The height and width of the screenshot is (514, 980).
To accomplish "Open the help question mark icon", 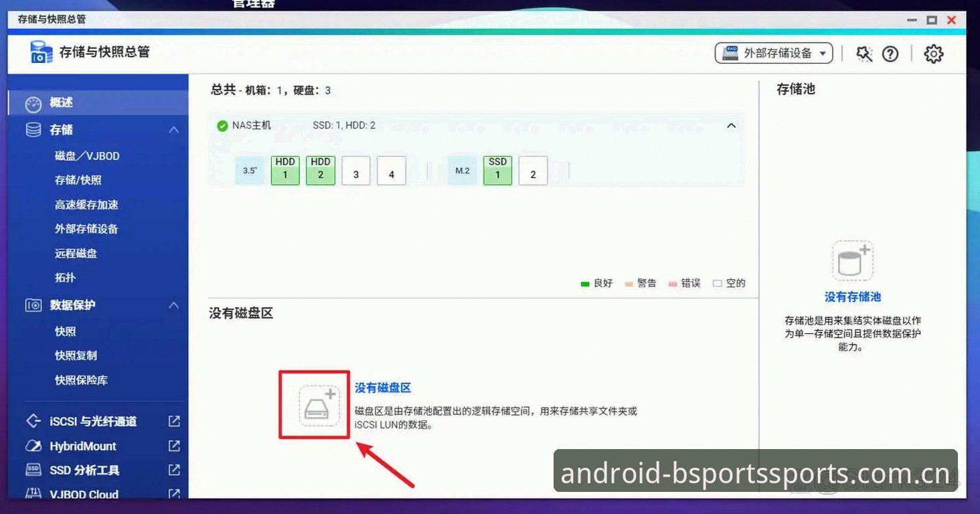I will [890, 54].
